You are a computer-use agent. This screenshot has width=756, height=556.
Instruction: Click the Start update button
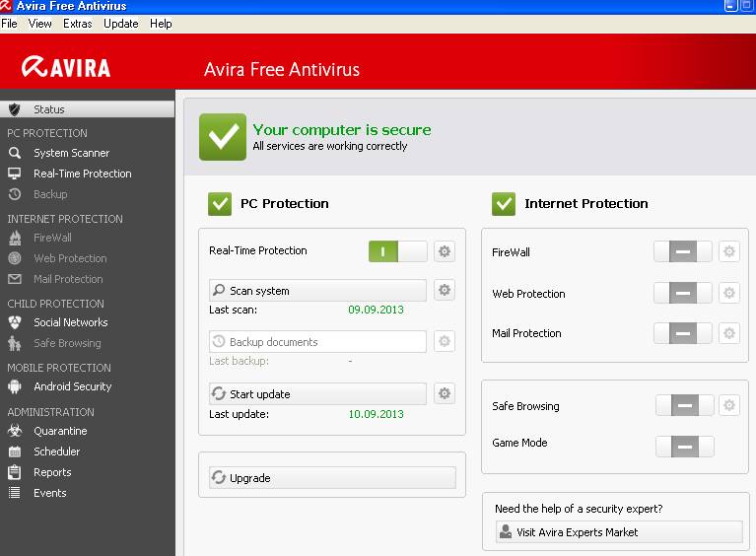click(x=317, y=394)
